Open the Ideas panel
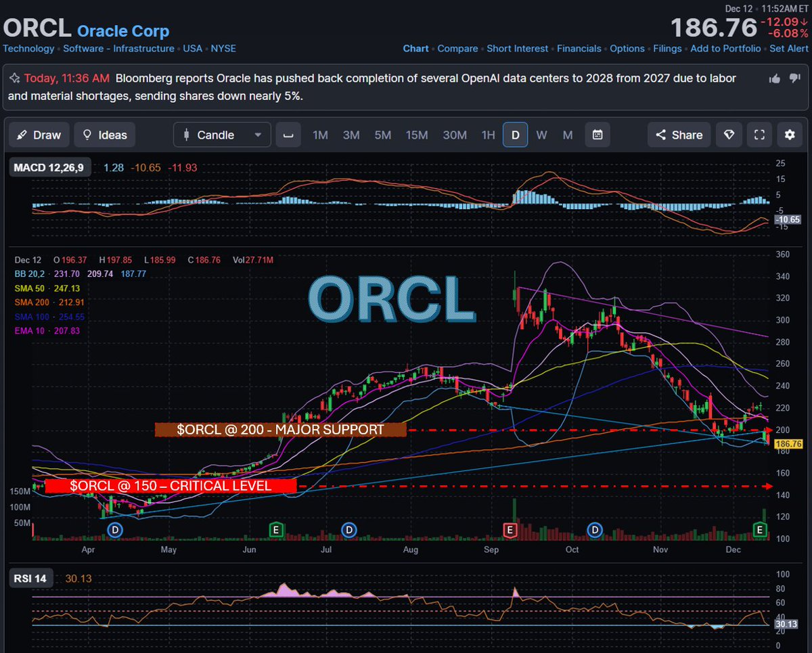This screenshot has height=653, width=812. pos(105,135)
